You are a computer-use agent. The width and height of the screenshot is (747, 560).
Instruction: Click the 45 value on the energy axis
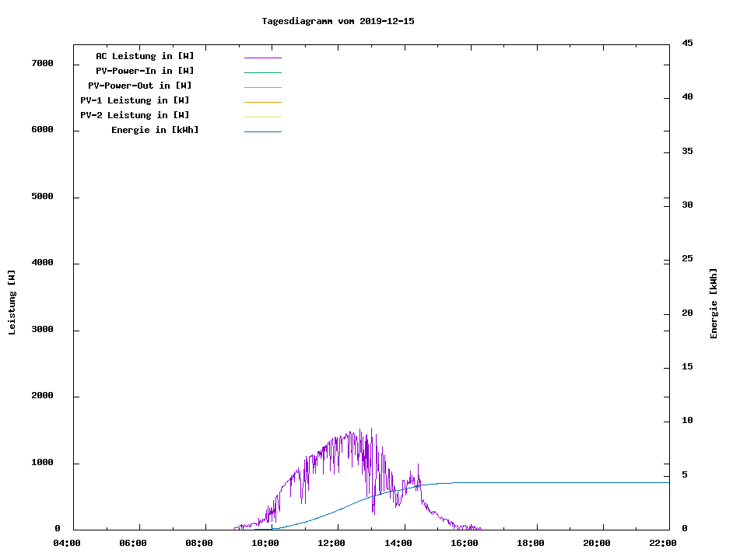point(687,43)
